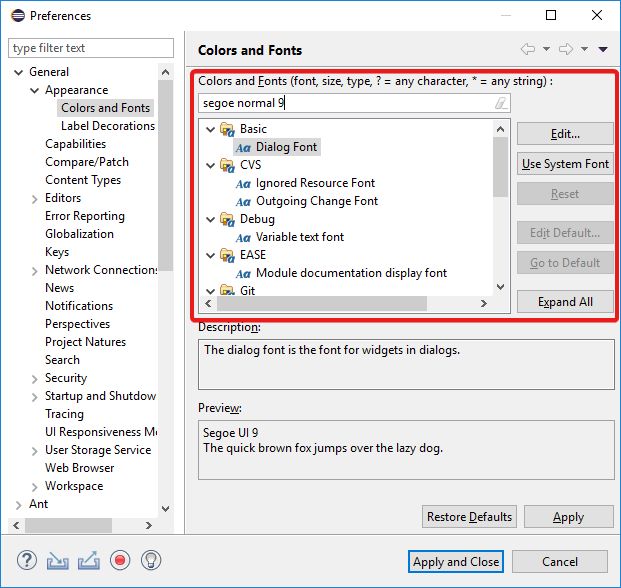Open the view menu triangle in header
The height and width of the screenshot is (588, 621).
(603, 49)
